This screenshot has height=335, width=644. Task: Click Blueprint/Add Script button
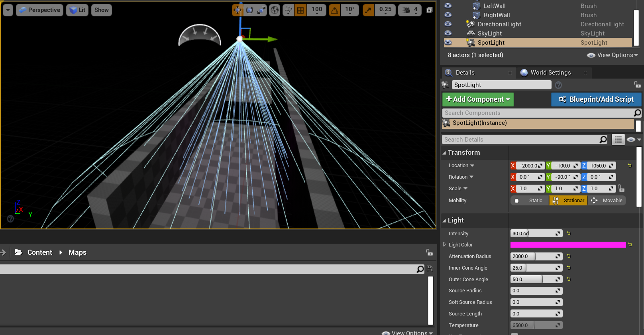coord(596,99)
